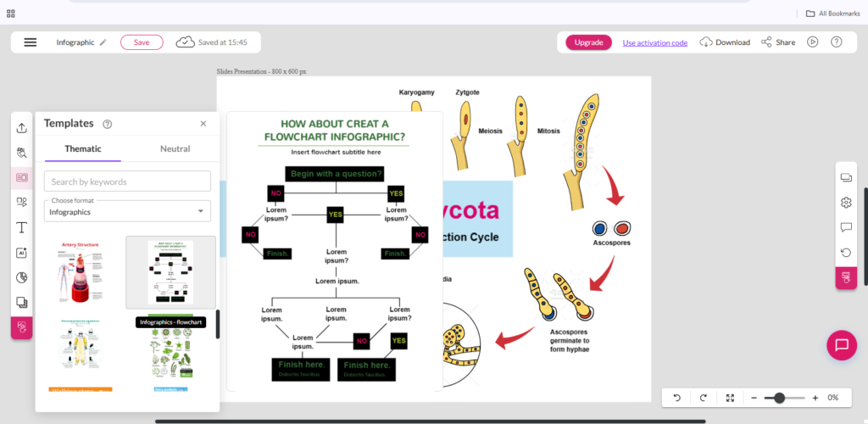Click the Ascospores label on canvas
Image resolution: width=868 pixels, height=424 pixels.
611,243
